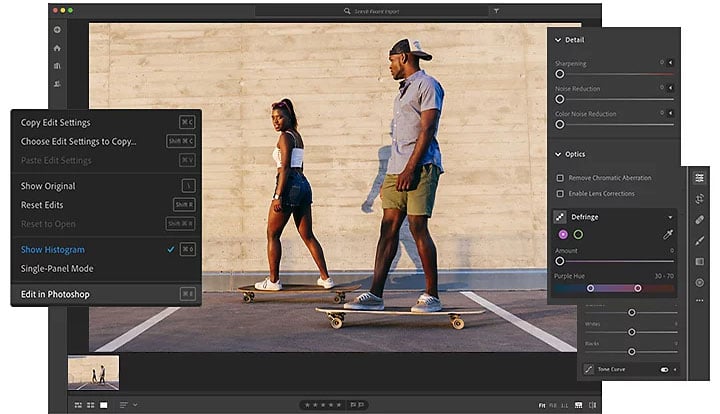720x414 pixels.
Task: Enable Remove Chromatic Aberration checkbox
Action: tap(560, 177)
